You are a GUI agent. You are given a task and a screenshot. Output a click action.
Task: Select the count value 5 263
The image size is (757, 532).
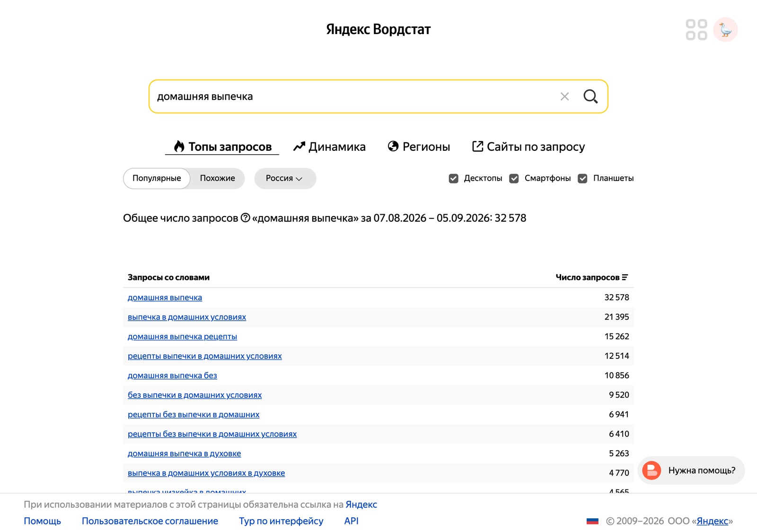click(619, 454)
